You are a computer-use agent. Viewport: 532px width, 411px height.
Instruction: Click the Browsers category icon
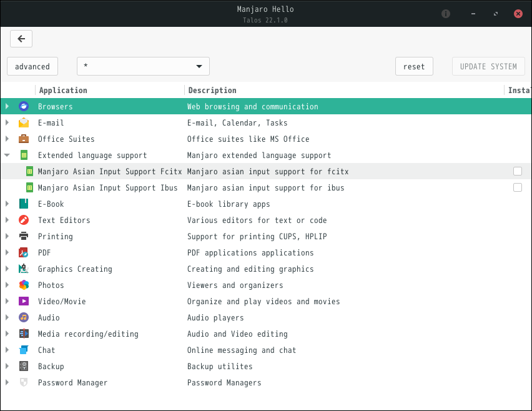pyautogui.click(x=24, y=106)
